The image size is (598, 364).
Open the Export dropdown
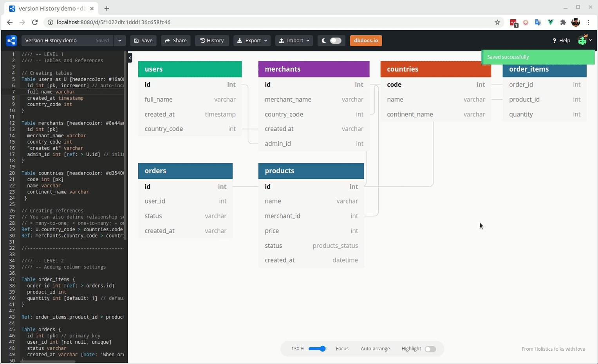252,40
